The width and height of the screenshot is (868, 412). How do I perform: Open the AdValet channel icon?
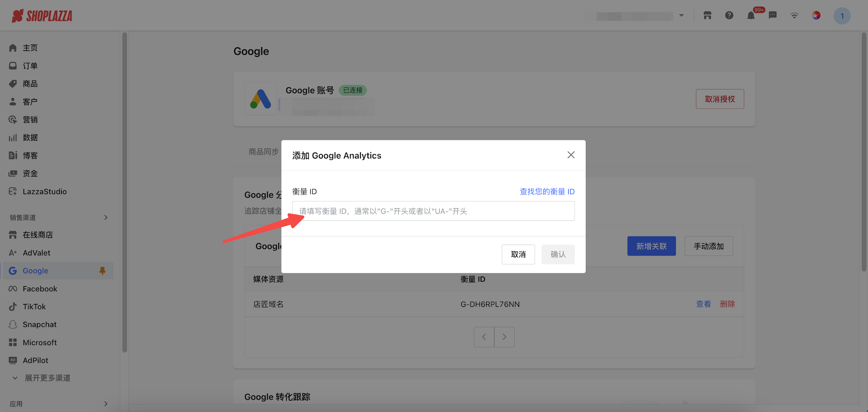click(13, 253)
